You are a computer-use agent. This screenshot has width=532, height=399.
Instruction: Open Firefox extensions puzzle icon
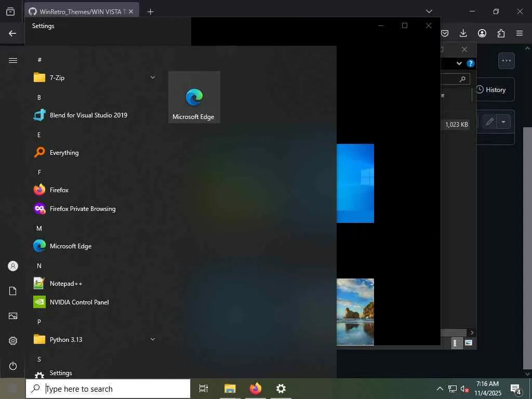point(501,33)
